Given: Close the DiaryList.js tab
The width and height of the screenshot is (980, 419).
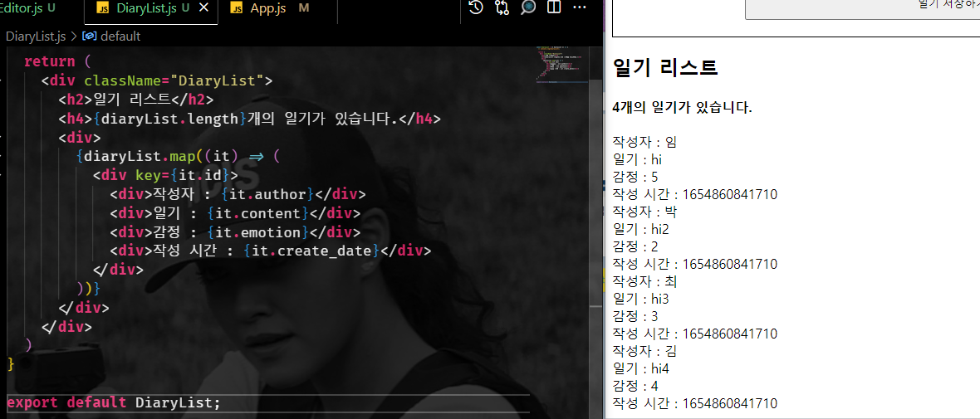Looking at the screenshot, I should pyautogui.click(x=203, y=8).
